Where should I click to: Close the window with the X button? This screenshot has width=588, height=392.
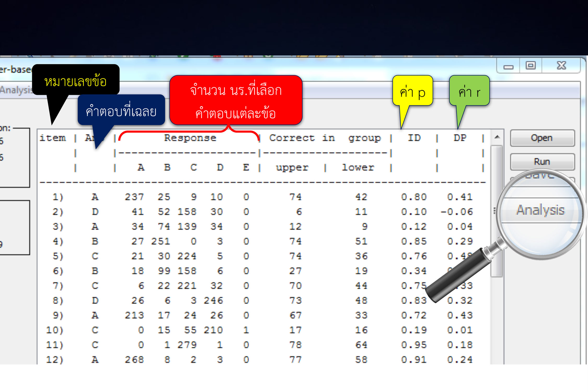point(561,65)
